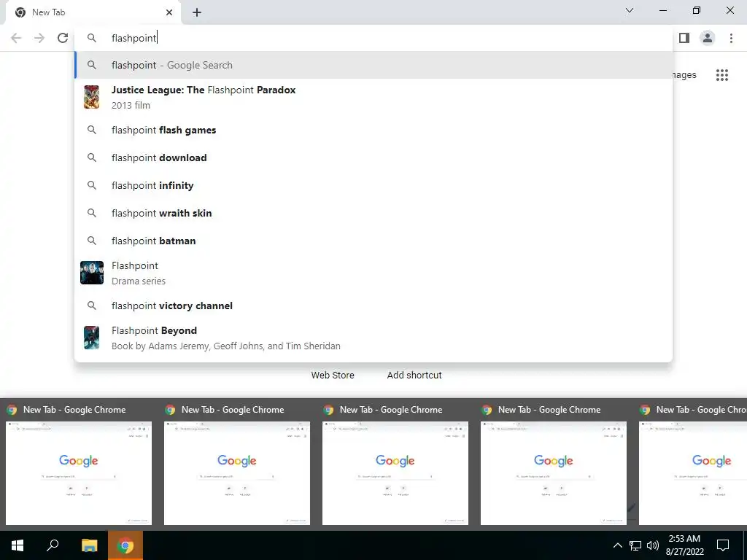
Task: Open Windows taskbar search
Action: (53, 545)
